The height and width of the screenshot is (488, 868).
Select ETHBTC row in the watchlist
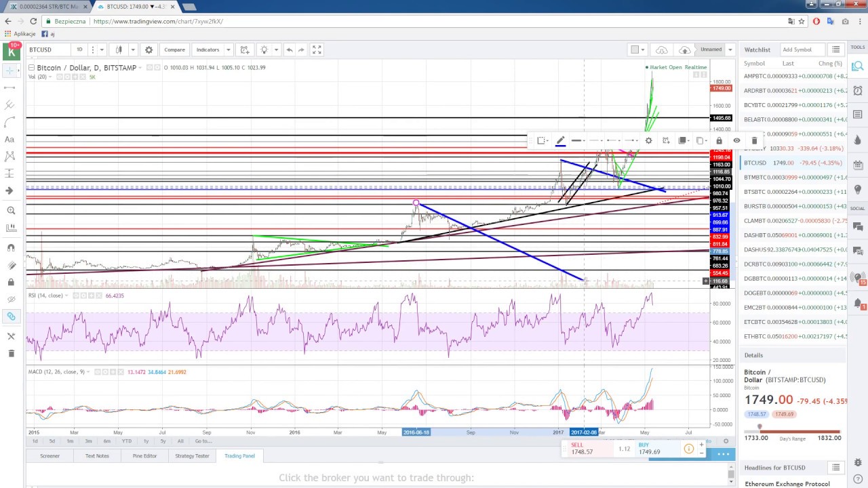tap(793, 336)
